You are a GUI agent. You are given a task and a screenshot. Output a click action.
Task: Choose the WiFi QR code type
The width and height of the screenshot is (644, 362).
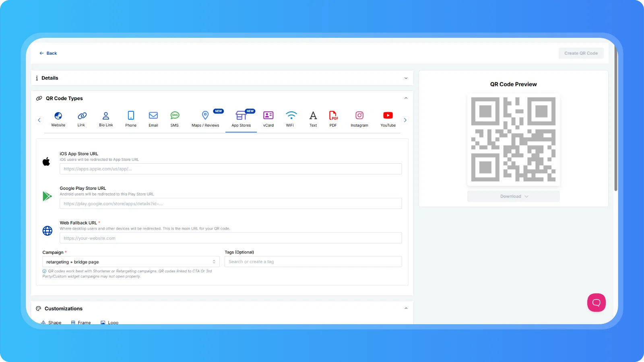pyautogui.click(x=291, y=119)
